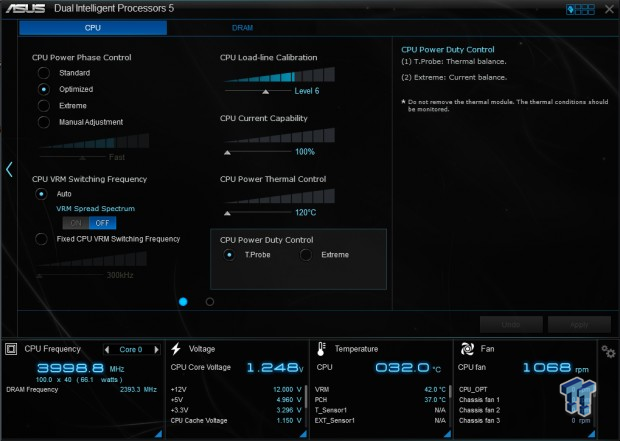Select previous core with left arrow
This screenshot has width=620, height=441.
(x=107, y=350)
